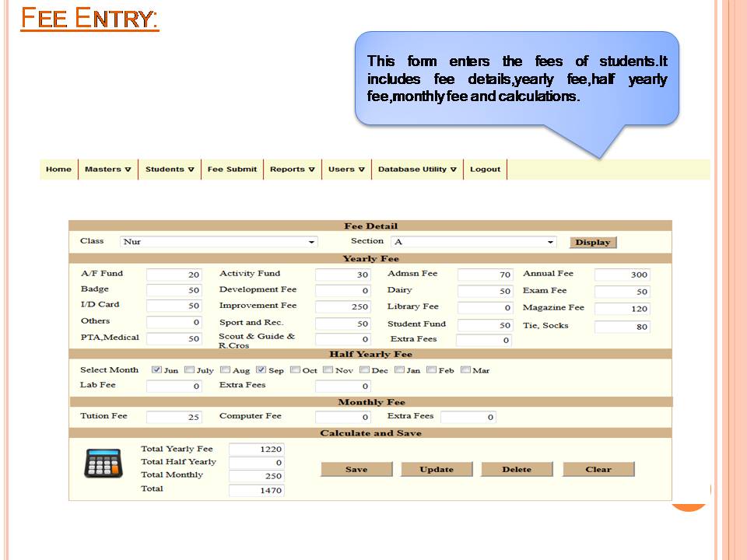747x560 pixels.
Task: Click Logout in the navigation bar
Action: click(x=485, y=169)
